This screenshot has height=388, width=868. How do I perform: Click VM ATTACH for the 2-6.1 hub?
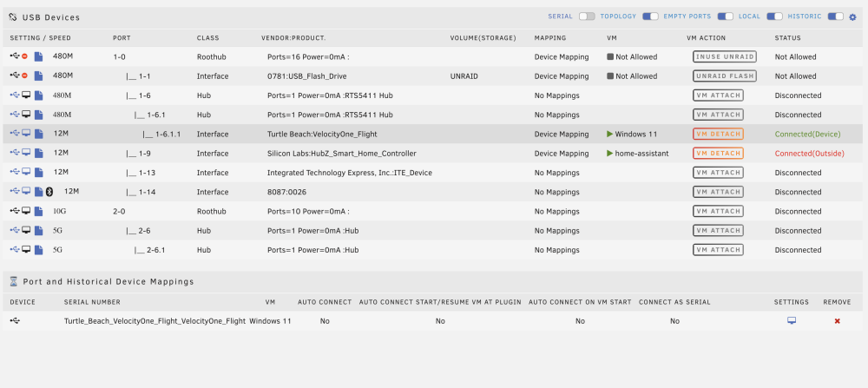(718, 250)
